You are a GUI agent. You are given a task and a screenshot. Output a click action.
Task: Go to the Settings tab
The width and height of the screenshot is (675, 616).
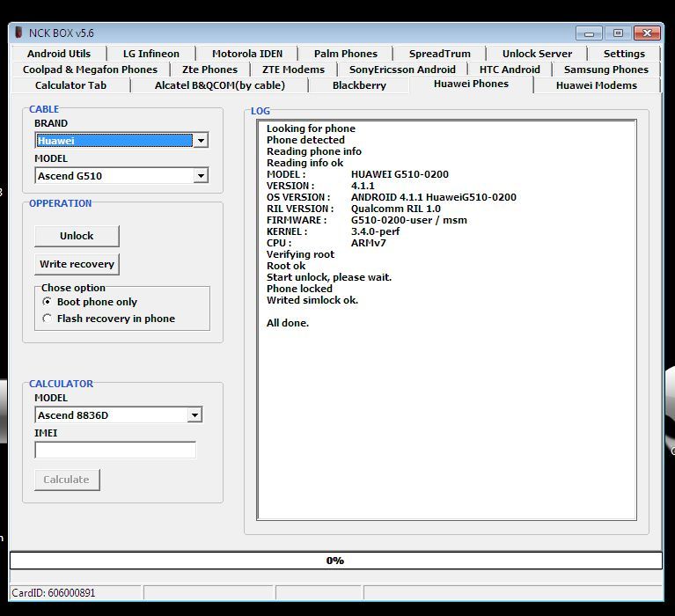point(624,54)
